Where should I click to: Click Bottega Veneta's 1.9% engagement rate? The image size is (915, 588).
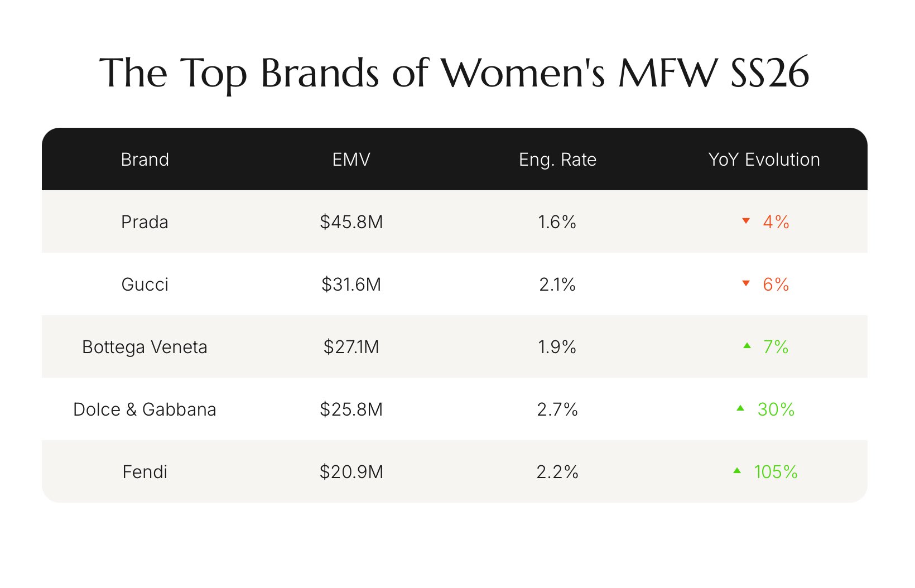click(x=557, y=347)
